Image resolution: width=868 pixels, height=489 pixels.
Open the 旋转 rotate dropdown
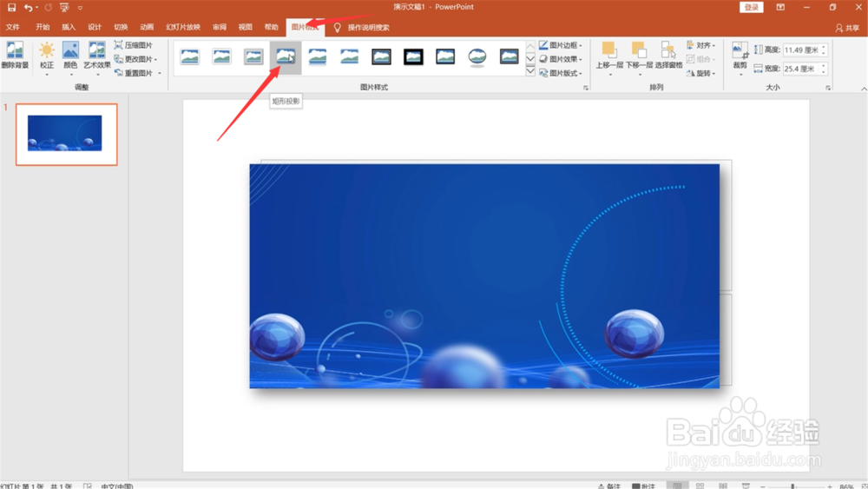pyautogui.click(x=700, y=73)
